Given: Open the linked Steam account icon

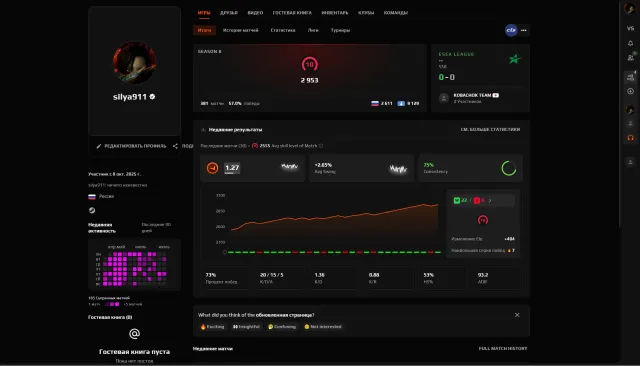Looking at the screenshot, I should pyautogui.click(x=92, y=210).
